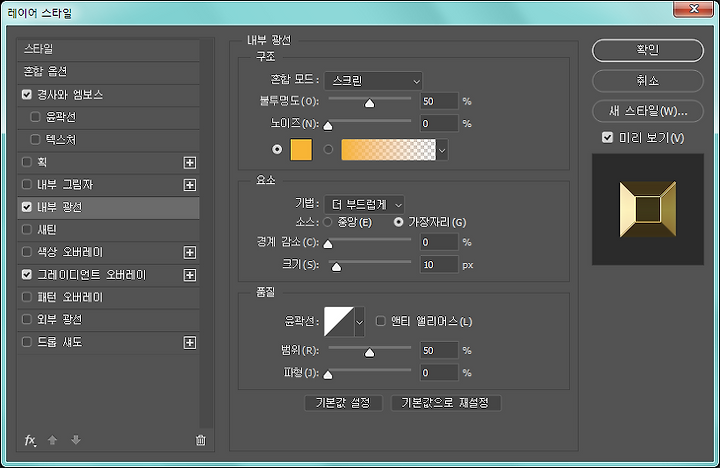The width and height of the screenshot is (720, 468).
Task: Add another 획 effect with plus icon
Action: 190,163
